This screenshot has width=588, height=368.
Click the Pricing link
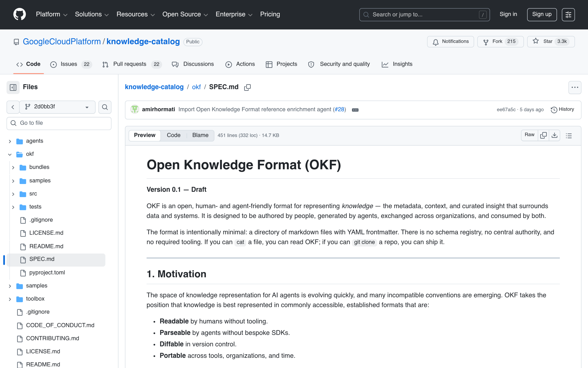tap(270, 14)
